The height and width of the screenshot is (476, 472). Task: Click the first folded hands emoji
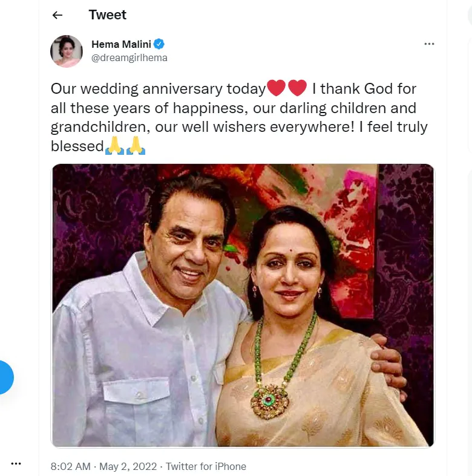pos(114,146)
